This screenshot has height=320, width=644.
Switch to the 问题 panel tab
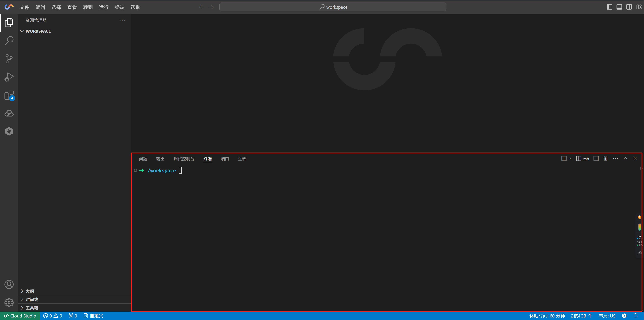click(143, 159)
